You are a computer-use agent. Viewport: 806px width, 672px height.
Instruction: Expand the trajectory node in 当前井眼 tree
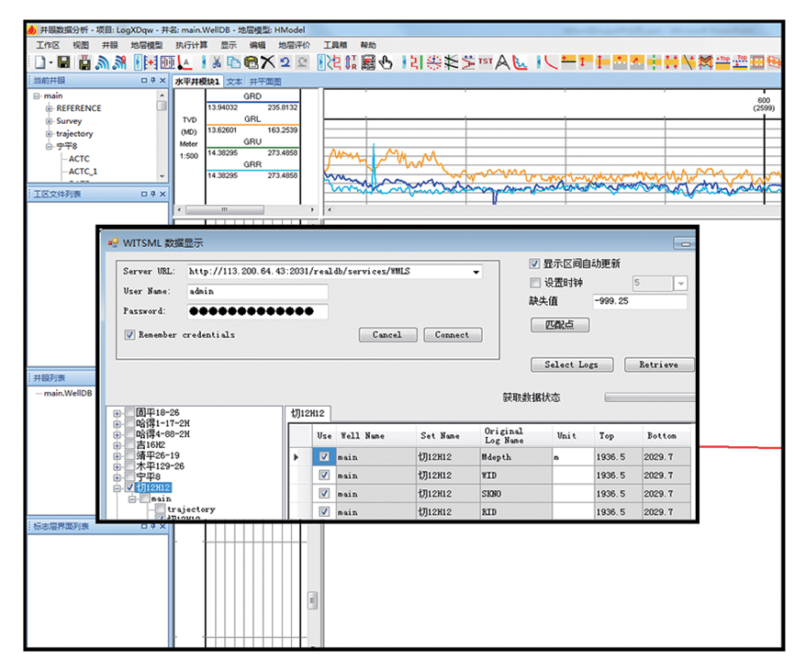(49, 134)
